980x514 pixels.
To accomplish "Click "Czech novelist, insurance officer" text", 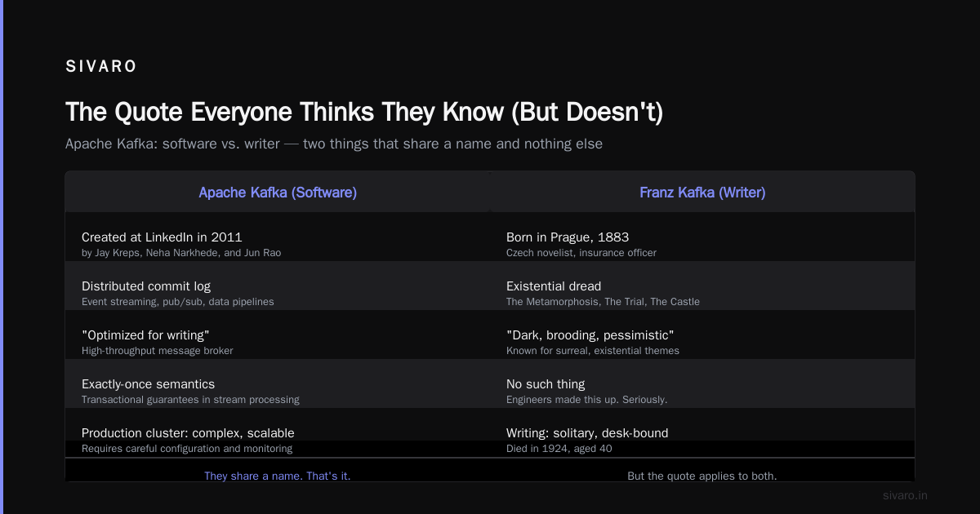I will click(x=581, y=253).
